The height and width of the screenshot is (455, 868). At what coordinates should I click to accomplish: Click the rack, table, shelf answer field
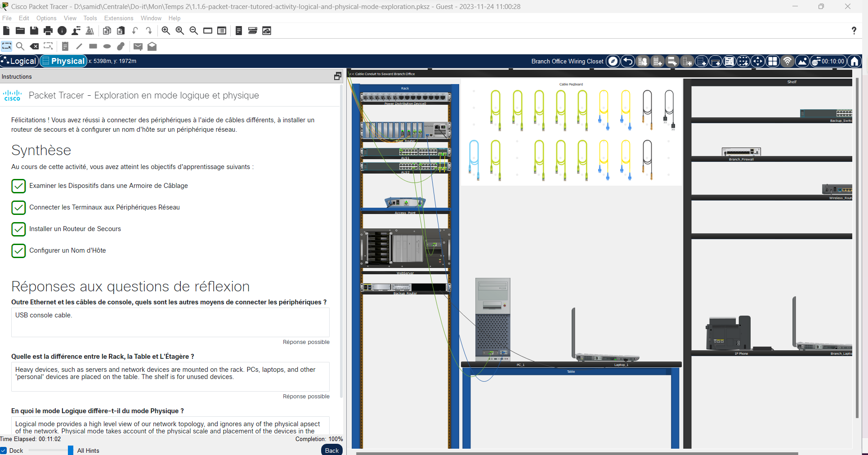click(x=170, y=377)
